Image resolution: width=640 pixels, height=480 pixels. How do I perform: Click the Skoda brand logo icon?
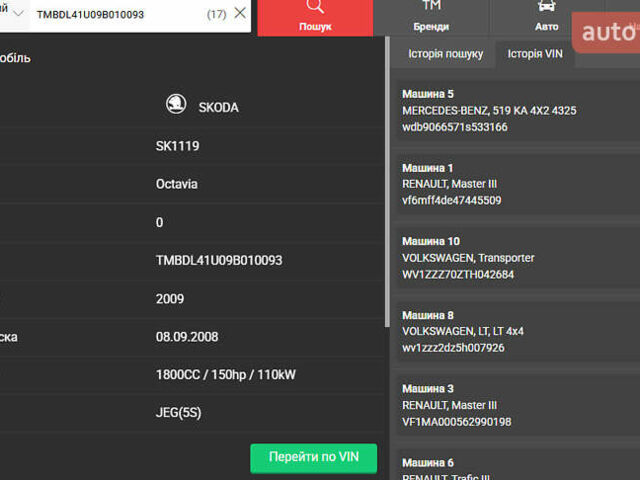(x=175, y=106)
